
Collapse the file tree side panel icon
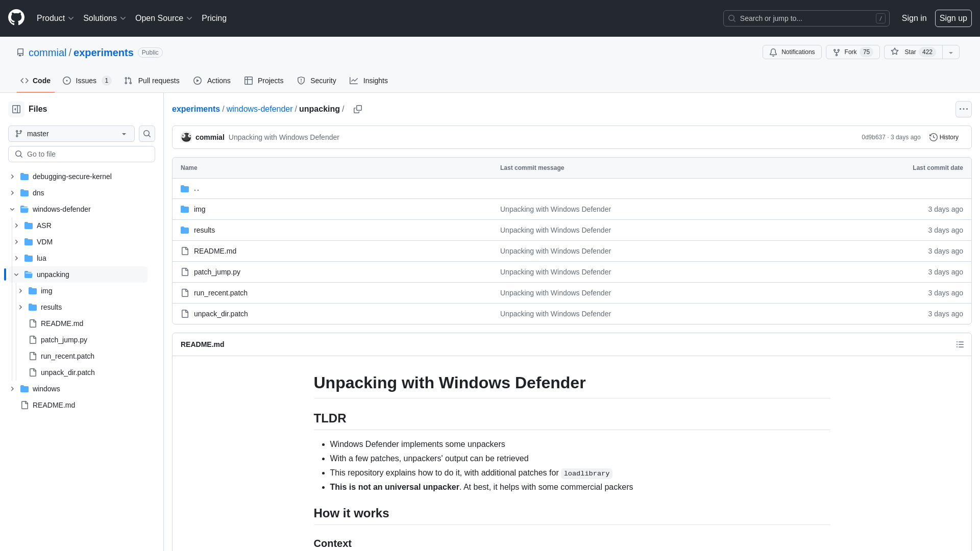[16, 109]
